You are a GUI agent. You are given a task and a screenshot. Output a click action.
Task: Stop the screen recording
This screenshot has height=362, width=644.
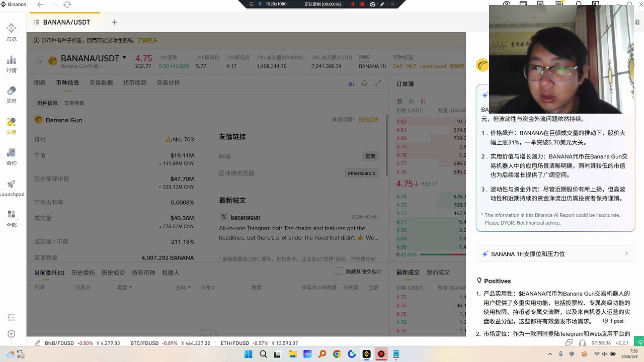362,4
